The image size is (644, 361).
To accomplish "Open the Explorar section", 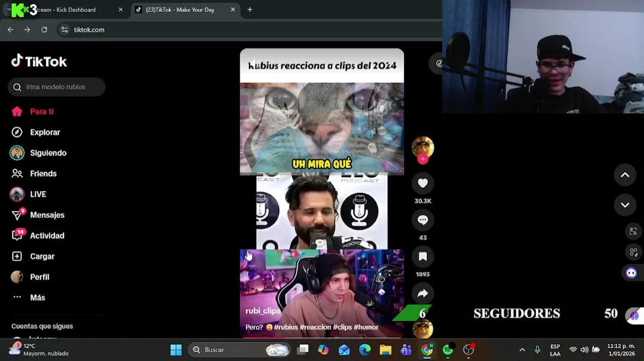I will tap(36, 132).
